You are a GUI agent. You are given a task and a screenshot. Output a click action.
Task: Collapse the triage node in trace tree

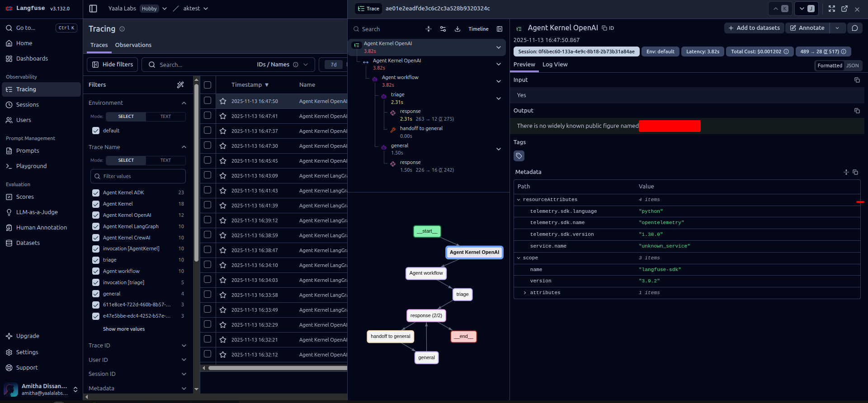pyautogui.click(x=499, y=98)
